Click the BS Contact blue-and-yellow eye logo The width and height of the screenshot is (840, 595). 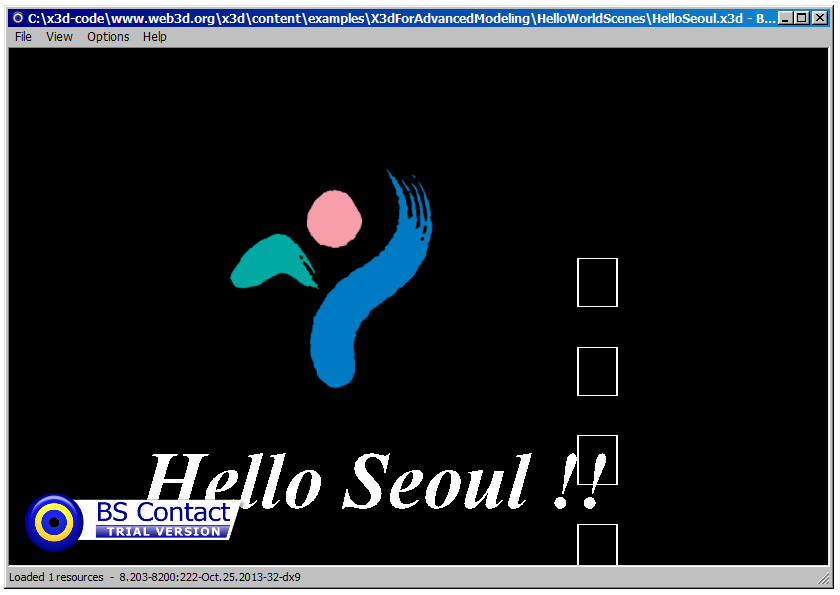[54, 521]
